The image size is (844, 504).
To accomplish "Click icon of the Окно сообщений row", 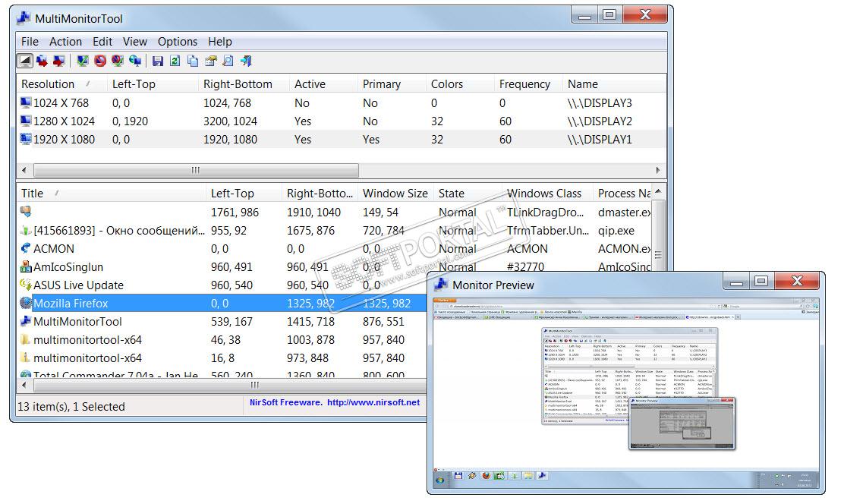I will click(x=25, y=231).
